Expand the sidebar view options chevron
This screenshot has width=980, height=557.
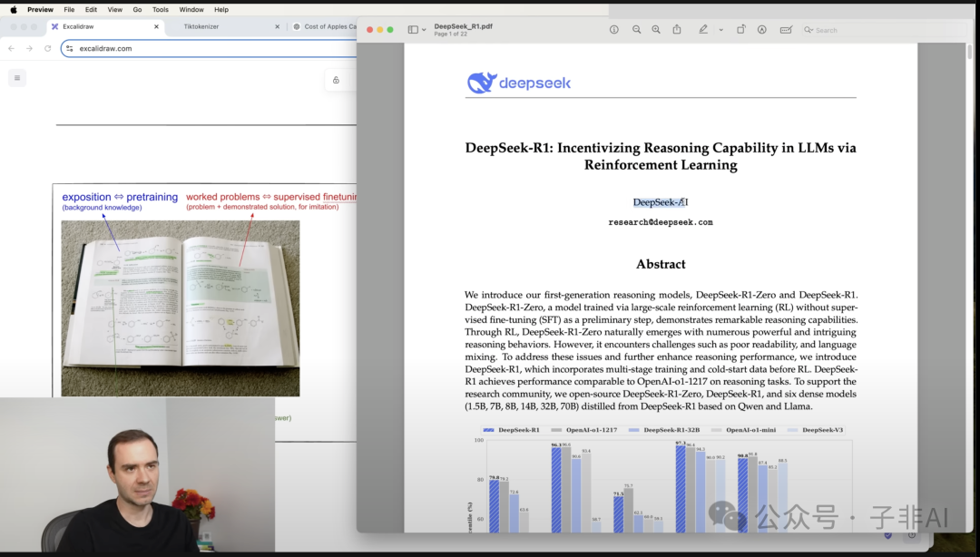coord(424,30)
